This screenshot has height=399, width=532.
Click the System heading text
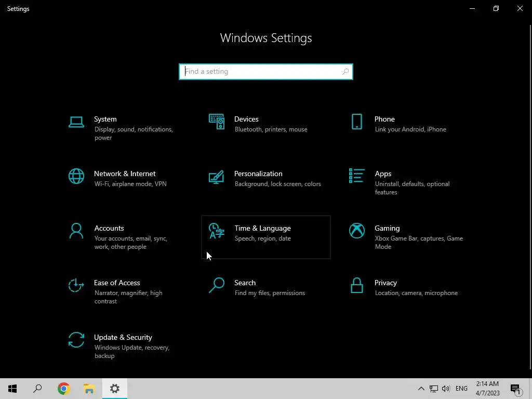pyautogui.click(x=105, y=119)
